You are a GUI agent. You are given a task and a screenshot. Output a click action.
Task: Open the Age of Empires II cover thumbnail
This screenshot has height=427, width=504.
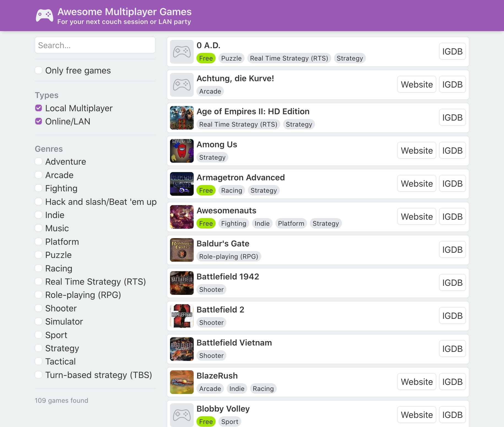click(x=182, y=118)
